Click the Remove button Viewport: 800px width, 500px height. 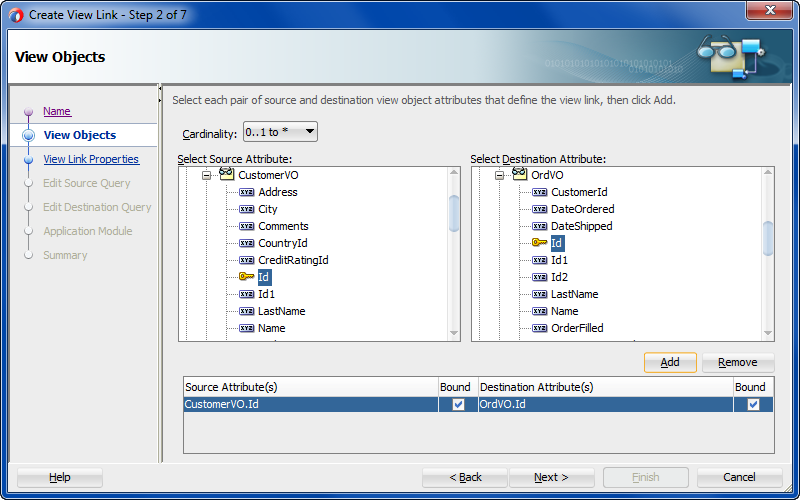point(738,362)
